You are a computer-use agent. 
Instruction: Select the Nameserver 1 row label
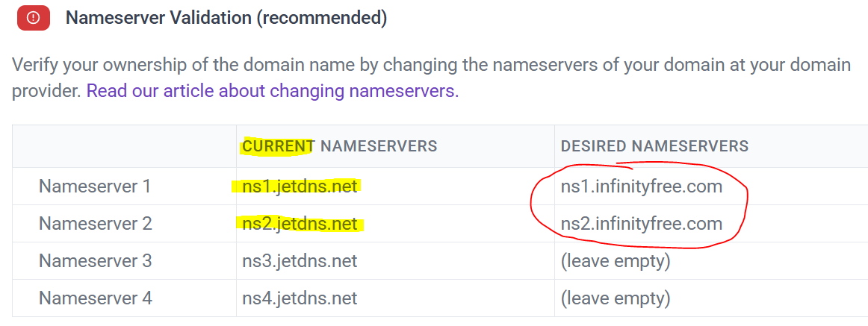coord(95,186)
